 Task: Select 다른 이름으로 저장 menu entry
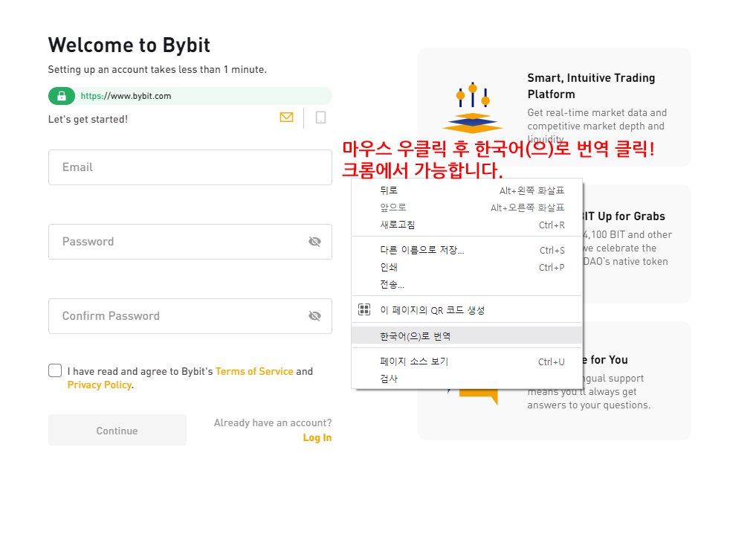click(x=467, y=250)
